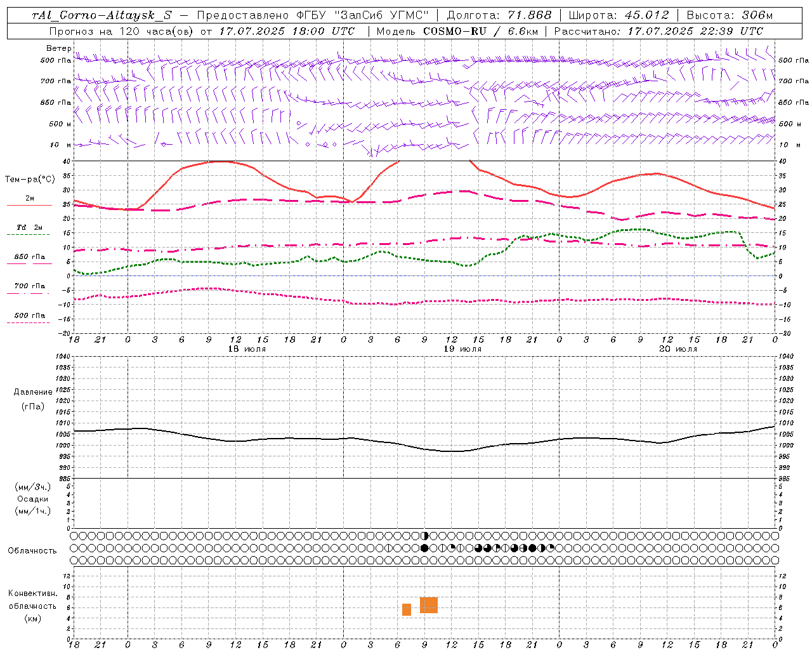The height and width of the screenshot is (650, 812).
Task: Click the Тем-ра(°C) axis title
Action: (30, 180)
